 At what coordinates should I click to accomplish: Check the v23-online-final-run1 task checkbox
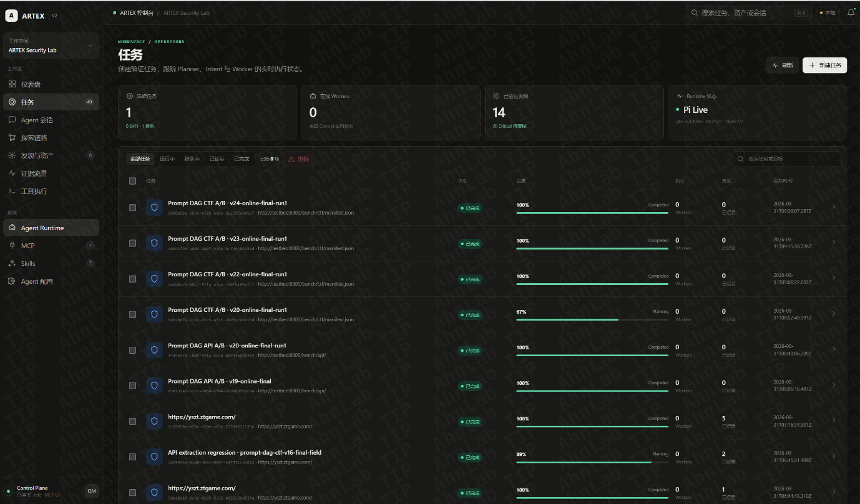coord(132,243)
